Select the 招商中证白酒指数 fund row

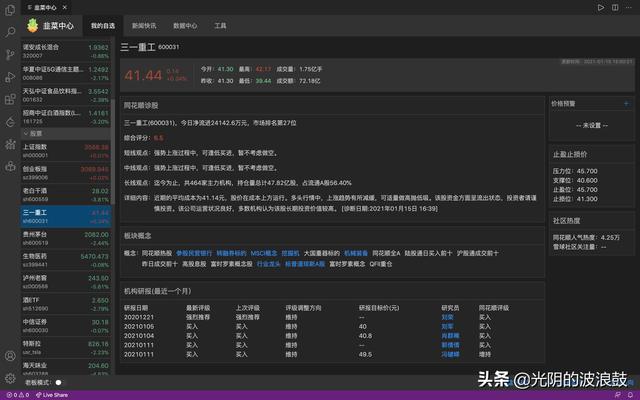pyautogui.click(x=66, y=117)
